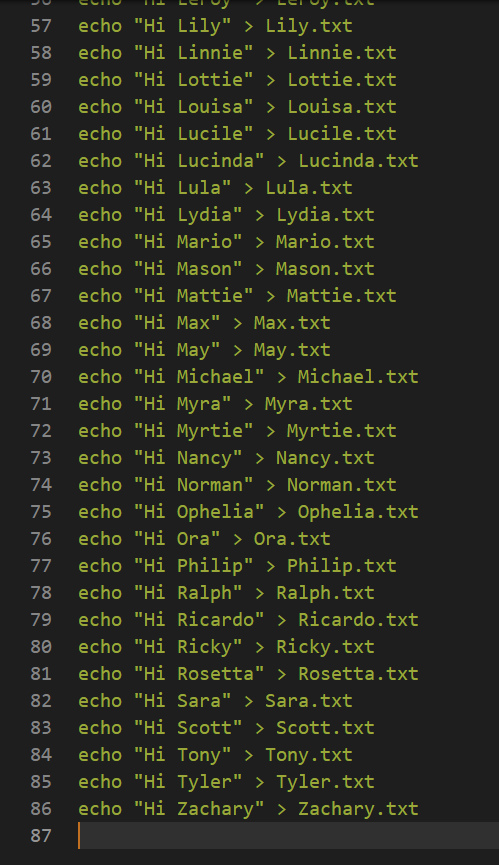Click the Scott.txt filename
The image size is (499, 865).
(325, 728)
